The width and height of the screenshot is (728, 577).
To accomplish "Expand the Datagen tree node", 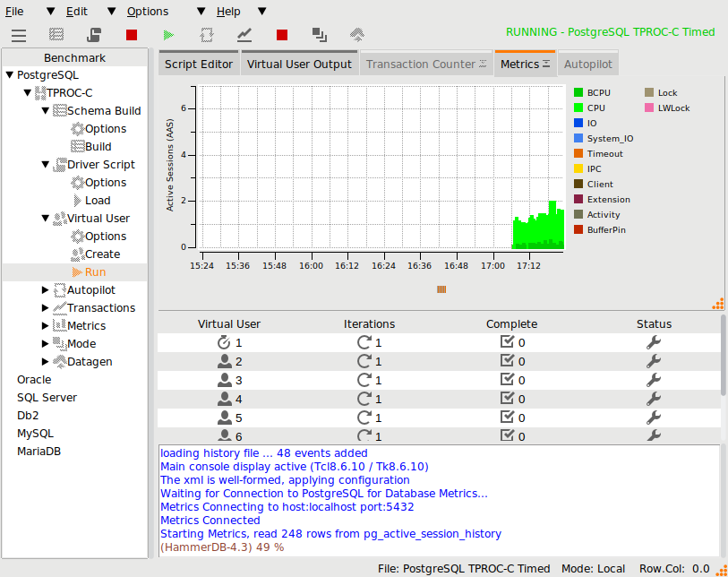I will pyautogui.click(x=45, y=361).
